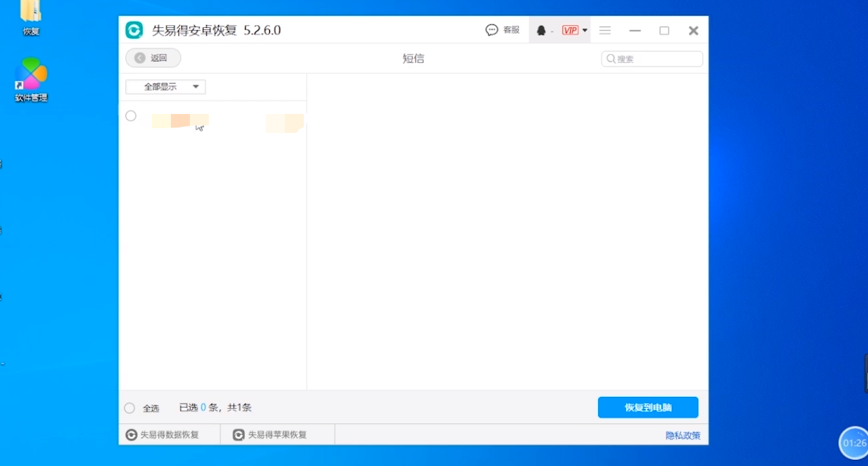This screenshot has width=868, height=466.
Task: Expand the arrow next to VIP
Action: click(x=585, y=31)
